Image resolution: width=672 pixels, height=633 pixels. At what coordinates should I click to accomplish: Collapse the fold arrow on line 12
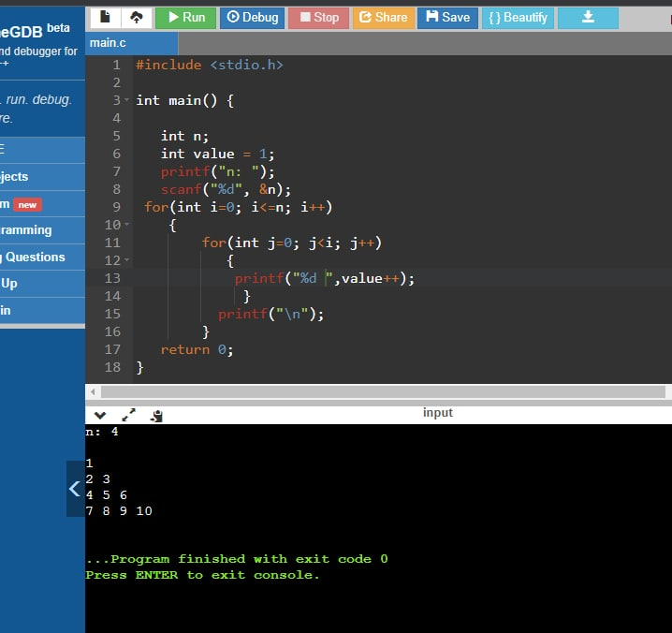[x=126, y=260]
